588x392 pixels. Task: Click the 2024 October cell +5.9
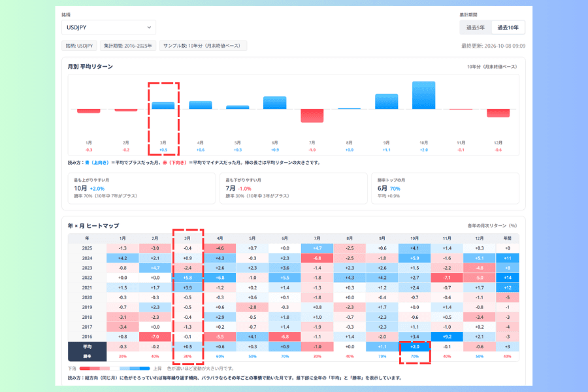pos(414,258)
